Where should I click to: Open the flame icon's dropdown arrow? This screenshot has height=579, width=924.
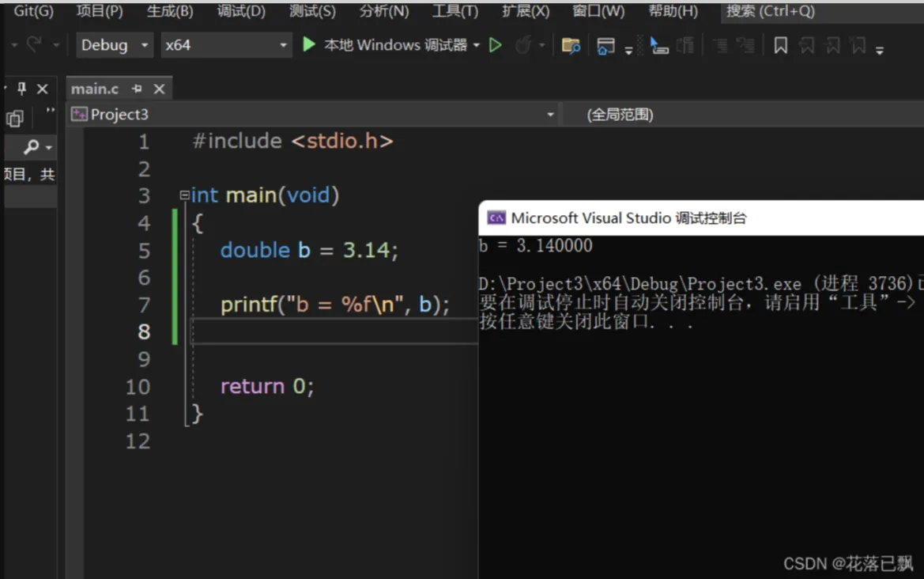541,45
